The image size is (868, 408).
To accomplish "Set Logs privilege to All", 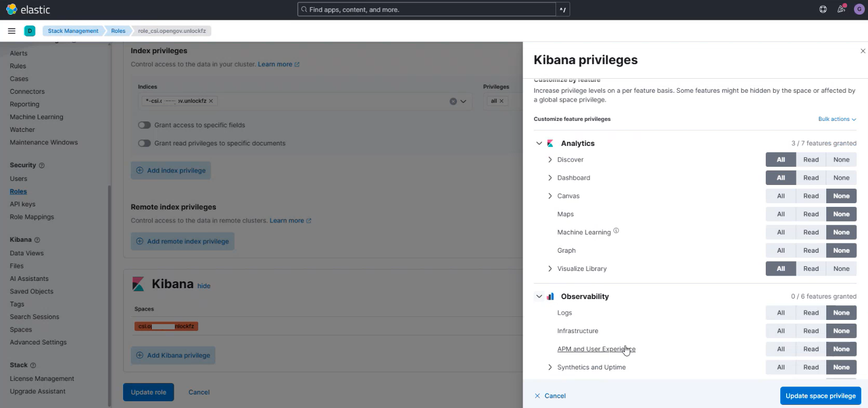I will [x=781, y=313].
